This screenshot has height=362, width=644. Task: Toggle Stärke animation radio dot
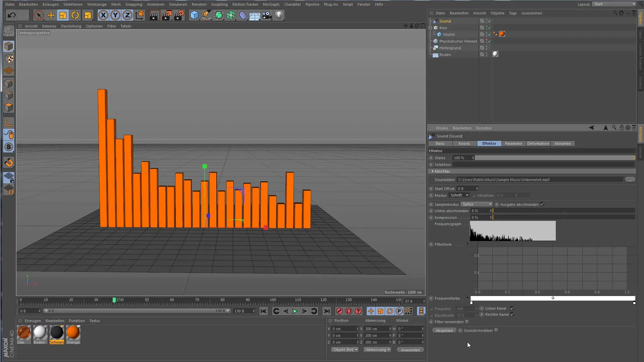[x=431, y=158]
